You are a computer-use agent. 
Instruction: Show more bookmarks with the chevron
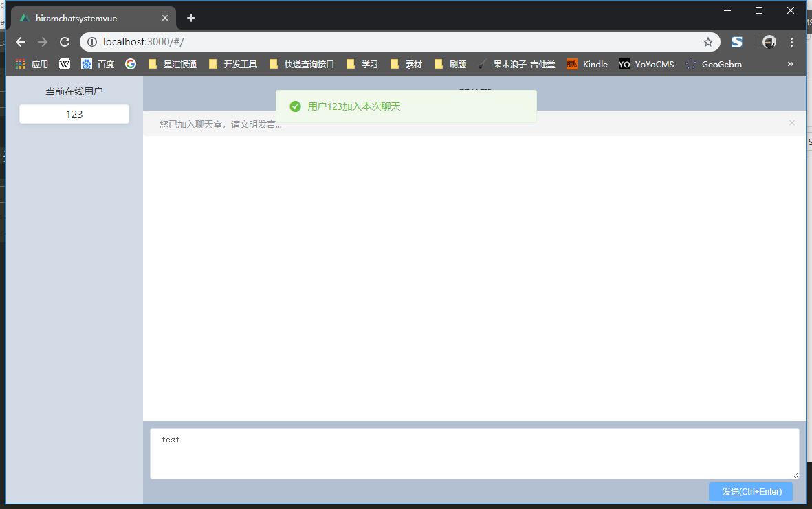click(790, 64)
